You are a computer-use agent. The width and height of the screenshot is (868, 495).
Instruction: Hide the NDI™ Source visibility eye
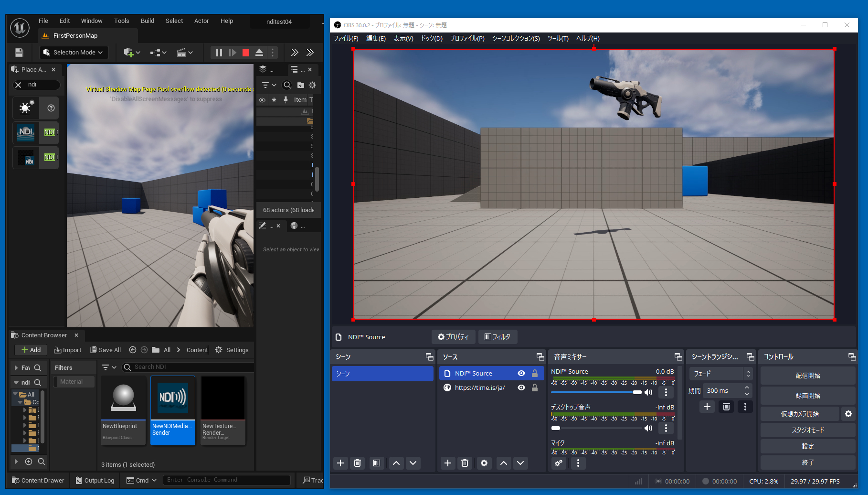click(521, 373)
